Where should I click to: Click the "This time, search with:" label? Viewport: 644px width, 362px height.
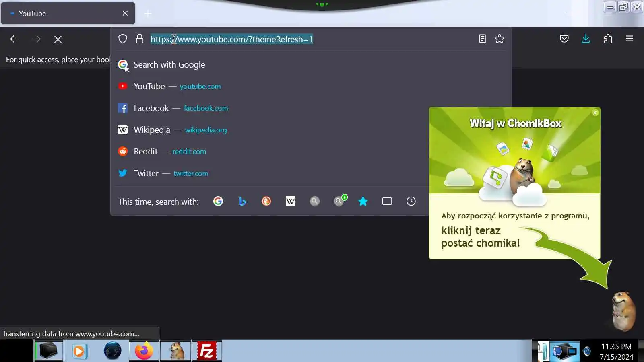[x=158, y=202]
